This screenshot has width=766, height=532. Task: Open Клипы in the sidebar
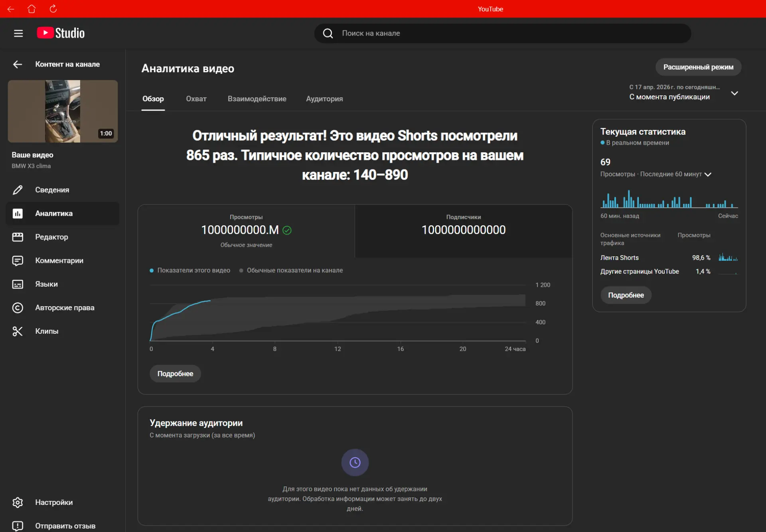(x=63, y=331)
